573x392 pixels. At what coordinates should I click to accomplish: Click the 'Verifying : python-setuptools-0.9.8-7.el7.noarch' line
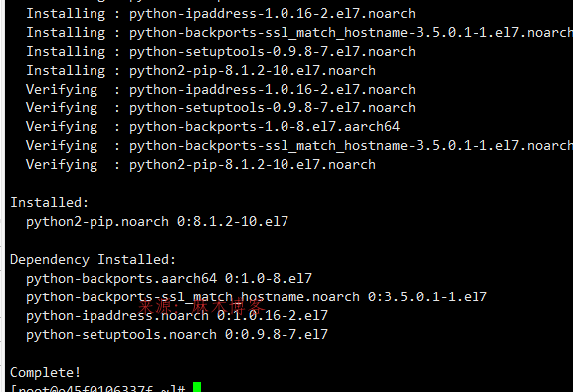pyautogui.click(x=221, y=108)
